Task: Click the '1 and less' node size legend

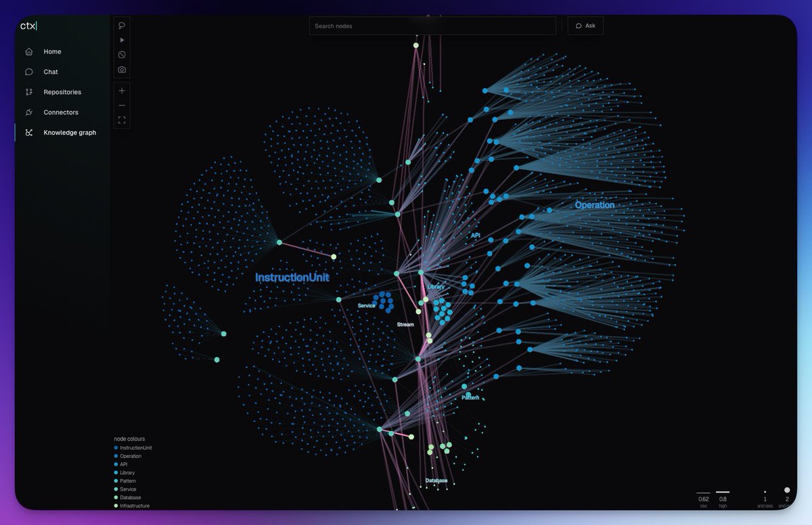Action: (x=765, y=499)
